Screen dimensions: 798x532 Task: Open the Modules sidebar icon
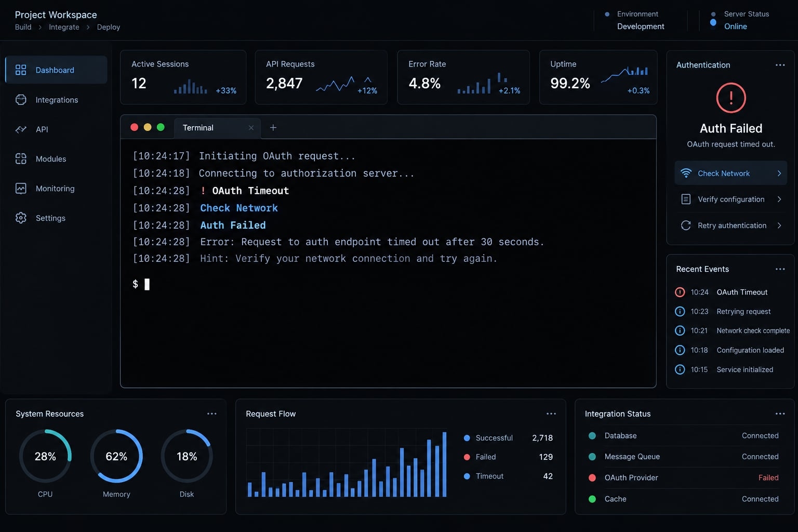(21, 159)
